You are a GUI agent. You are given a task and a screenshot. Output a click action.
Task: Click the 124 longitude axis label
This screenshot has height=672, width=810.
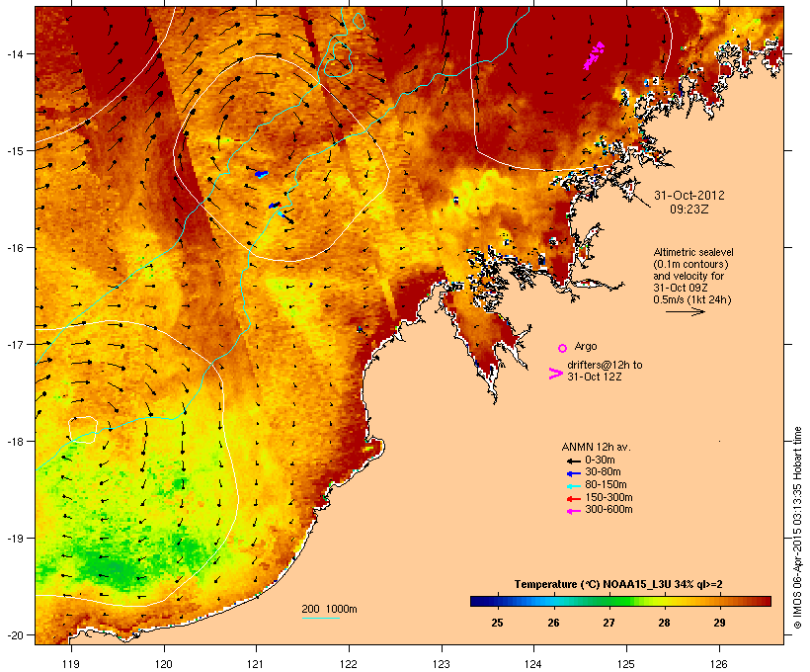pos(533,664)
